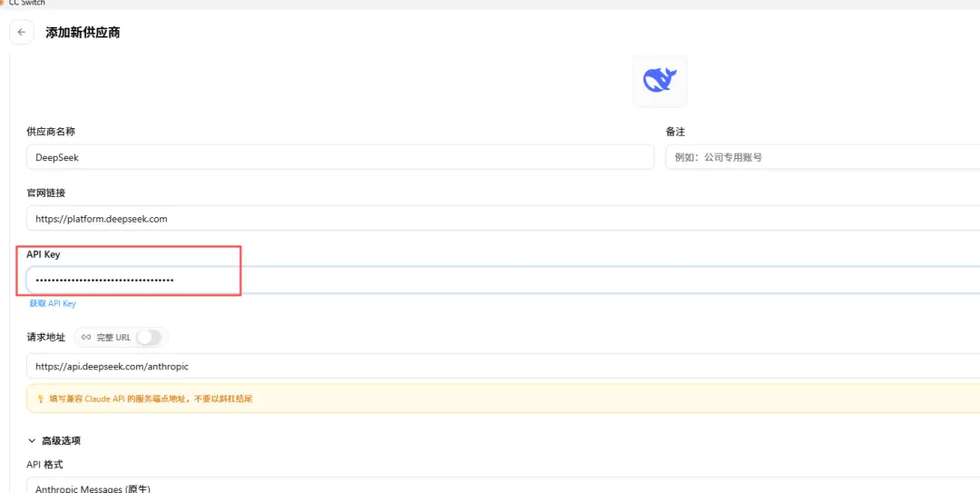The image size is (980, 493).
Task: Click the yellow Claude API endpoint hint text
Action: (x=151, y=399)
